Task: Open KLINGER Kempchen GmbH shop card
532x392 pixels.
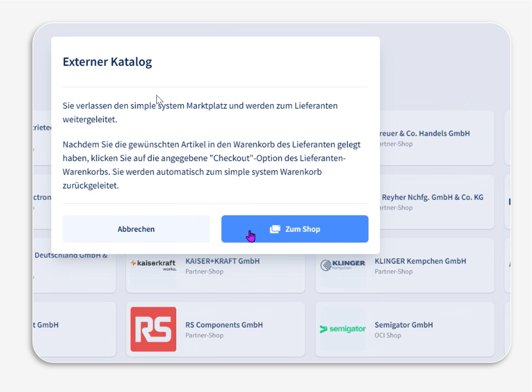Action: [x=405, y=265]
